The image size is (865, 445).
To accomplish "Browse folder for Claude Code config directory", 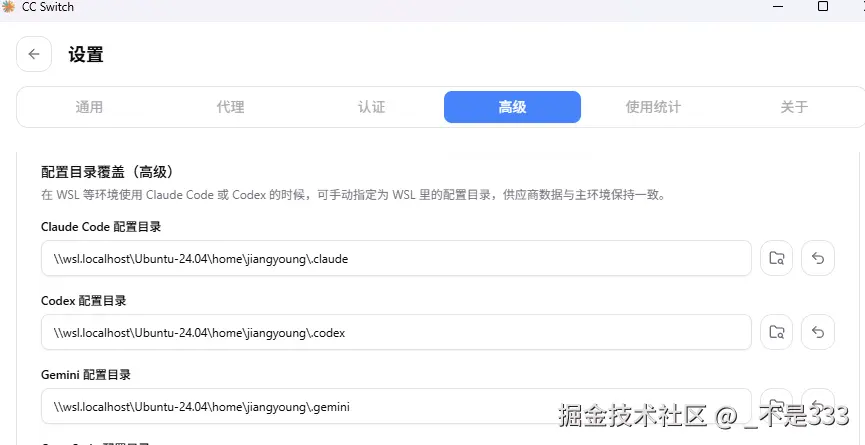I will tap(777, 258).
